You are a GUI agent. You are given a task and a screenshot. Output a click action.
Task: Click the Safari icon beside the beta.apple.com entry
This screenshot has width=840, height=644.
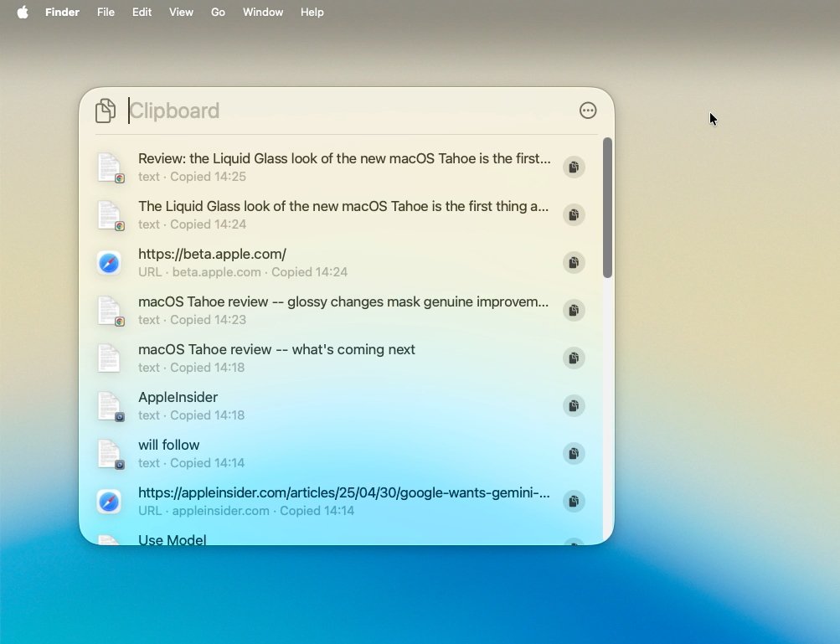click(x=109, y=263)
